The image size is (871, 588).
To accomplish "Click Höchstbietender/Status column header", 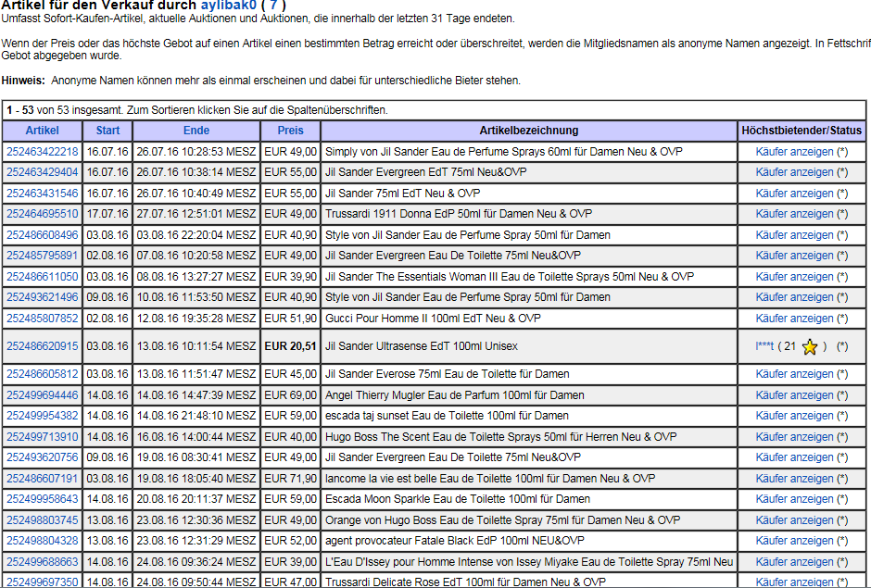I will tap(802, 131).
